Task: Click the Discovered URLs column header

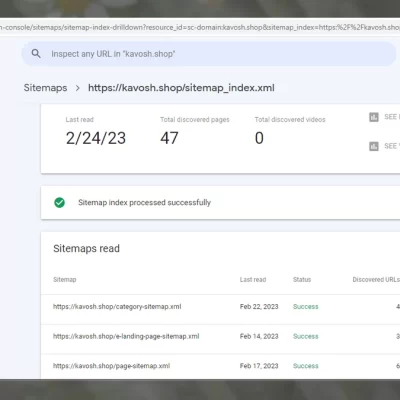Action: click(376, 279)
